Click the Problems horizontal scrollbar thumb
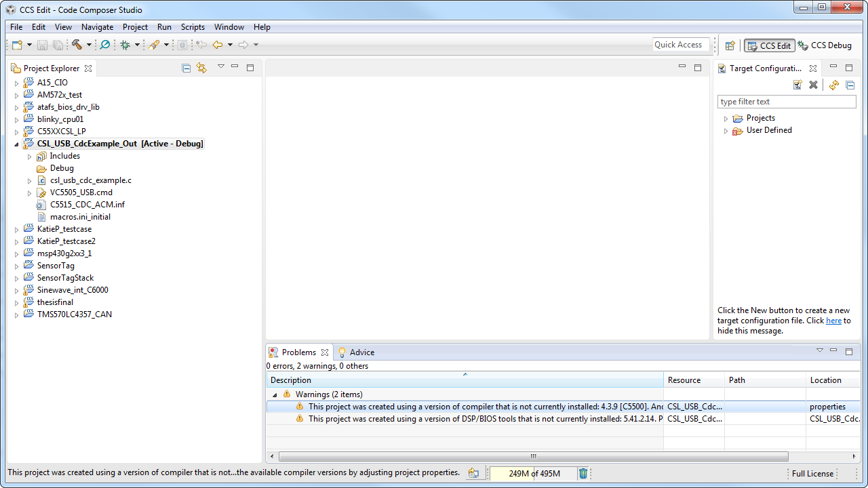 533,456
